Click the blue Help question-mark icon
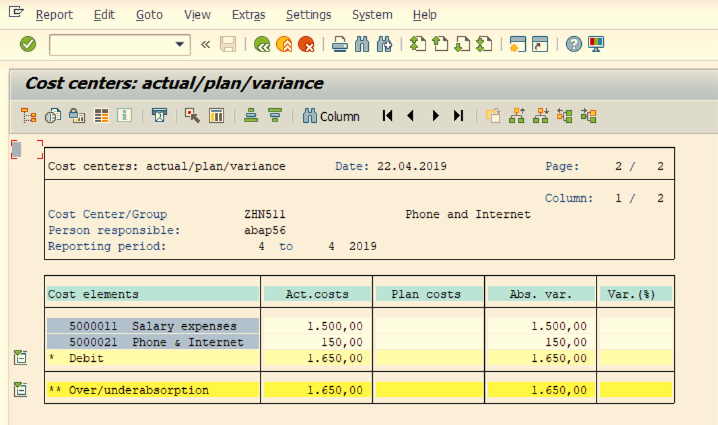 tap(574, 44)
